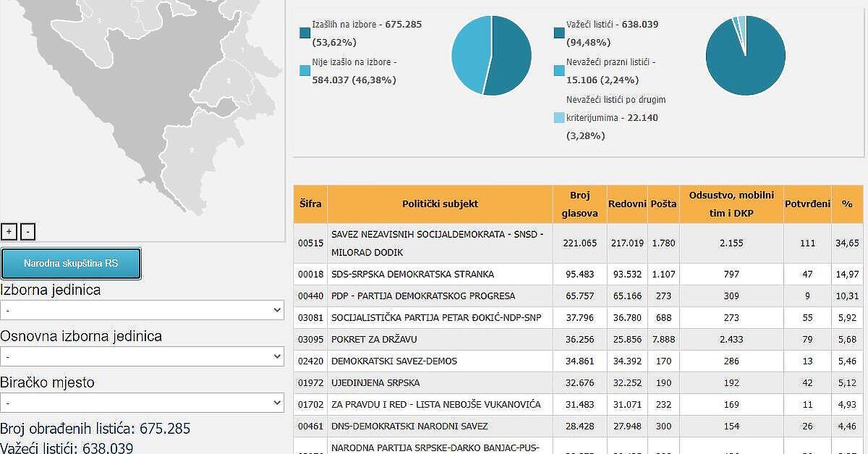The height and width of the screenshot is (454, 868).
Task: Expand the Biračko mjesto dropdown
Action: 142,402
